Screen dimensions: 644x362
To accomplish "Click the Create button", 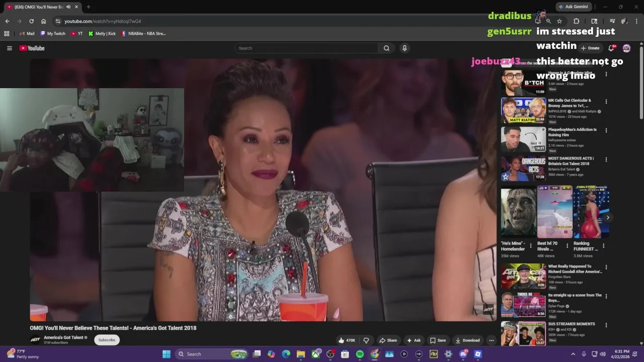I will pos(590,48).
